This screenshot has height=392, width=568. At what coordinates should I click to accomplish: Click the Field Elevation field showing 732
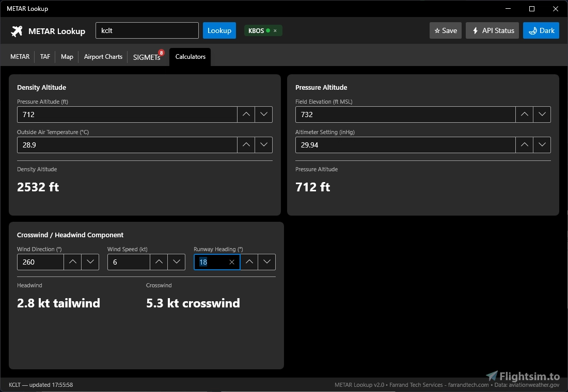(405, 115)
